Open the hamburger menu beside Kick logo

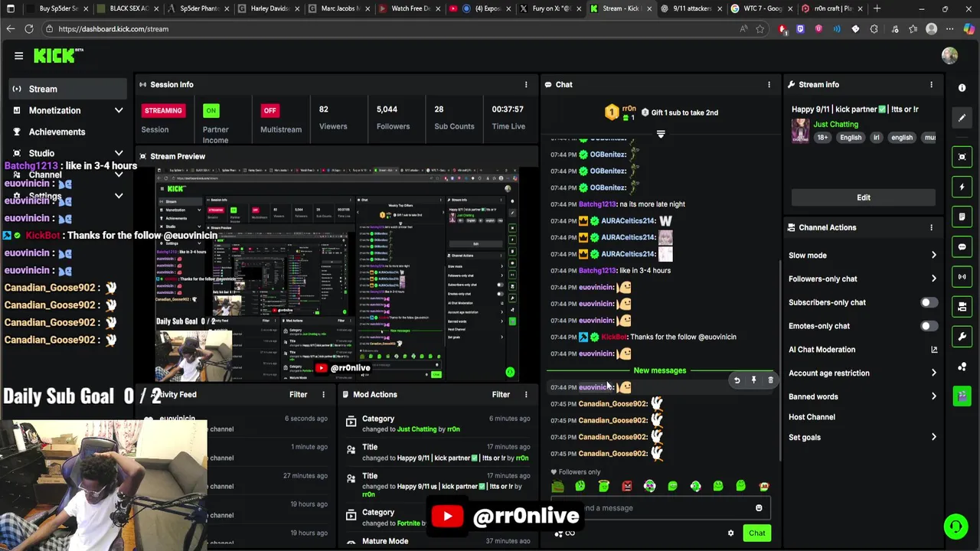[x=18, y=55]
